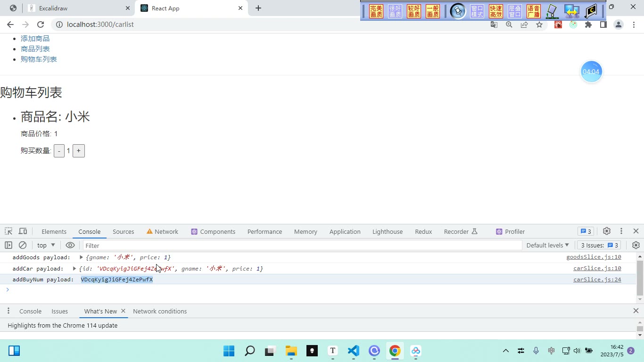Open the Chrome extensions puzzle icon
The image size is (644, 362).
coord(588,25)
